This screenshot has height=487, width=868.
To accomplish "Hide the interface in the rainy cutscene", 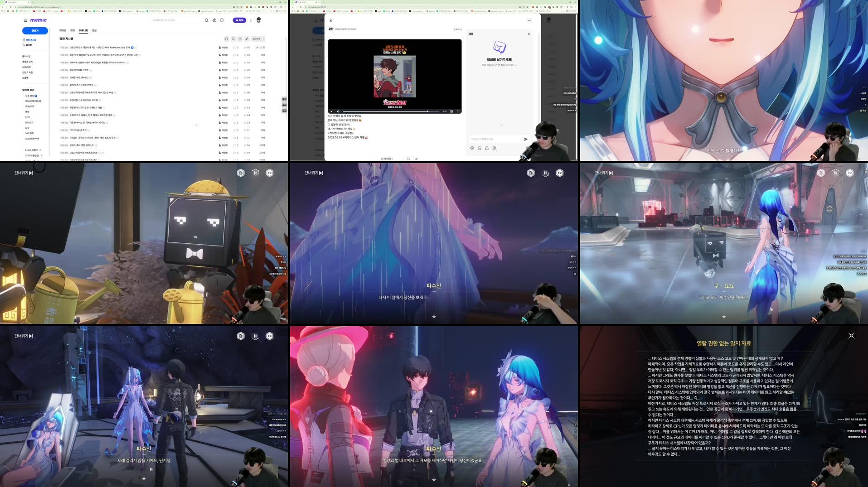I will coord(560,173).
